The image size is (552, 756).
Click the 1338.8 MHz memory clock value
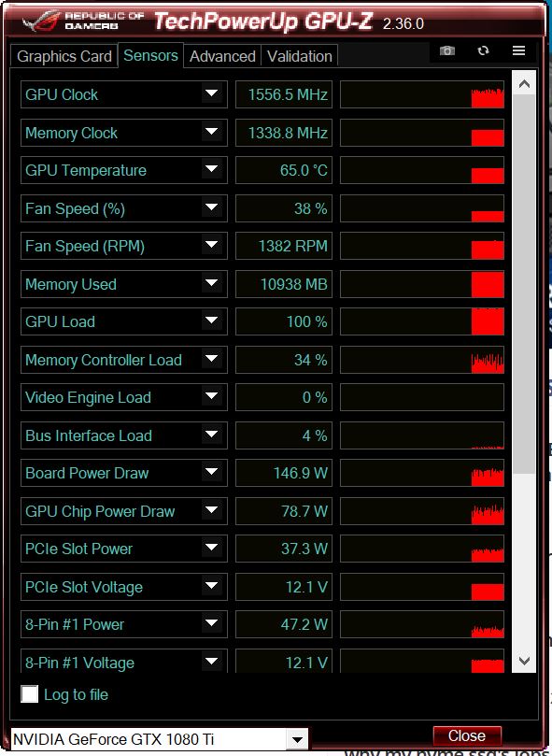pos(284,132)
